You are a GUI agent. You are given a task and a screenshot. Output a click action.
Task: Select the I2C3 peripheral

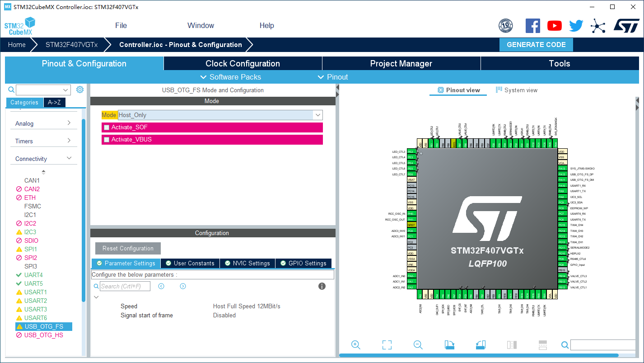pos(30,232)
